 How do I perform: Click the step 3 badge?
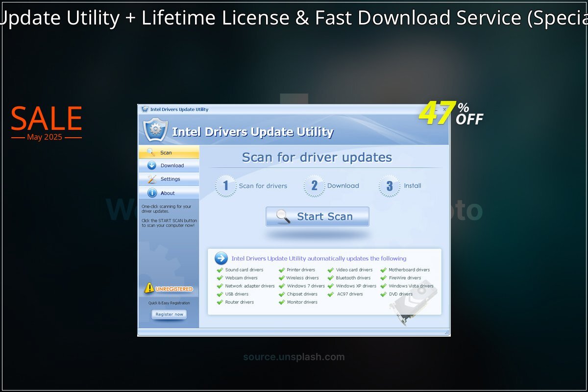coord(390,186)
